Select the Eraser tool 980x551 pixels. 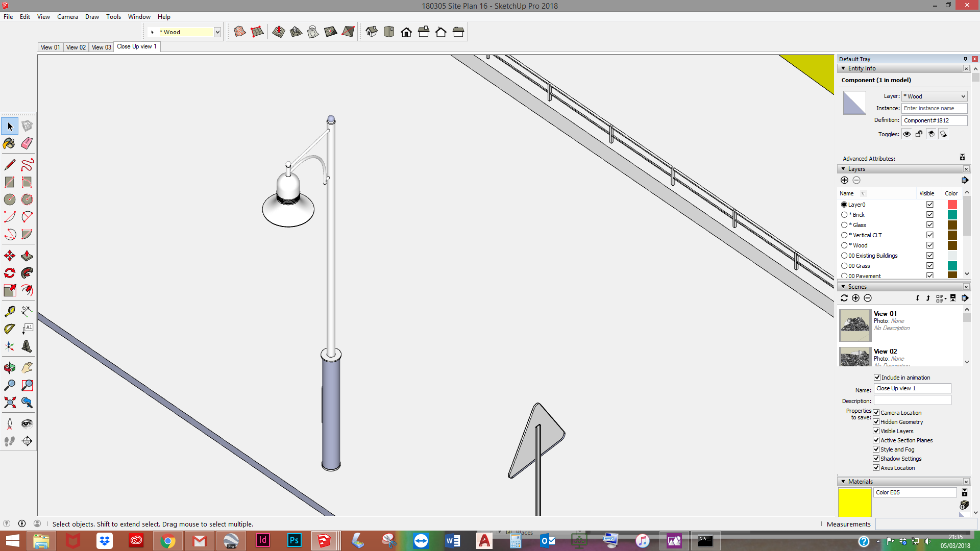(27, 143)
